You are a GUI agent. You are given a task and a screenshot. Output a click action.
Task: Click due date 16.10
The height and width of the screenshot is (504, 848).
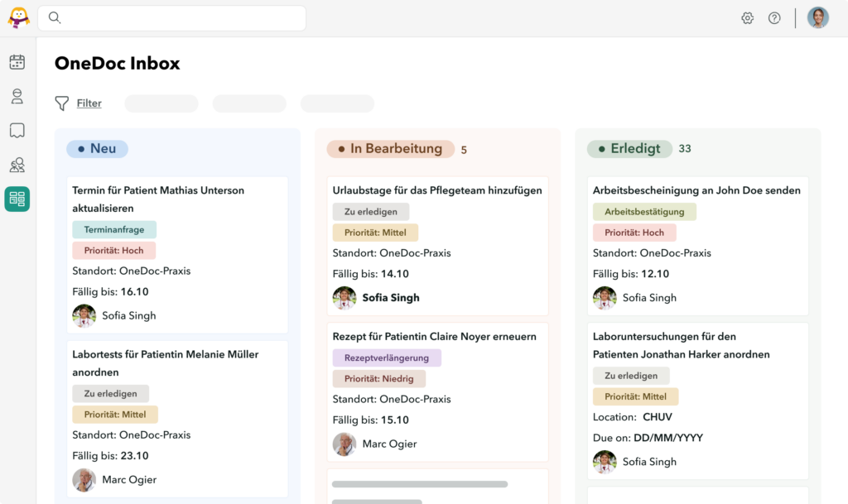tap(135, 291)
